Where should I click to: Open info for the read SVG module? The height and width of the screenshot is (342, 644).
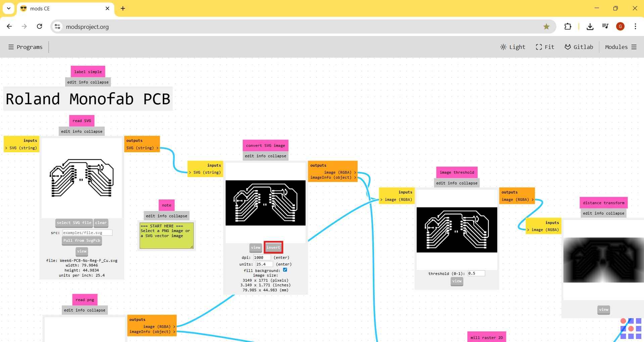point(77,131)
